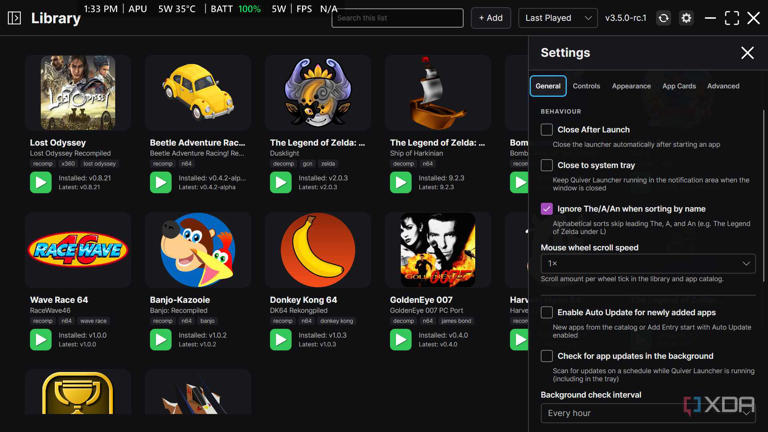The width and height of the screenshot is (768, 432).
Task: Enable Close to system tray
Action: click(x=547, y=165)
